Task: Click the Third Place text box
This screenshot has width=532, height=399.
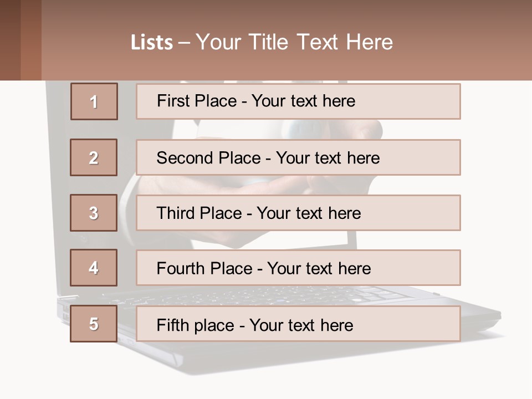Action: point(298,213)
